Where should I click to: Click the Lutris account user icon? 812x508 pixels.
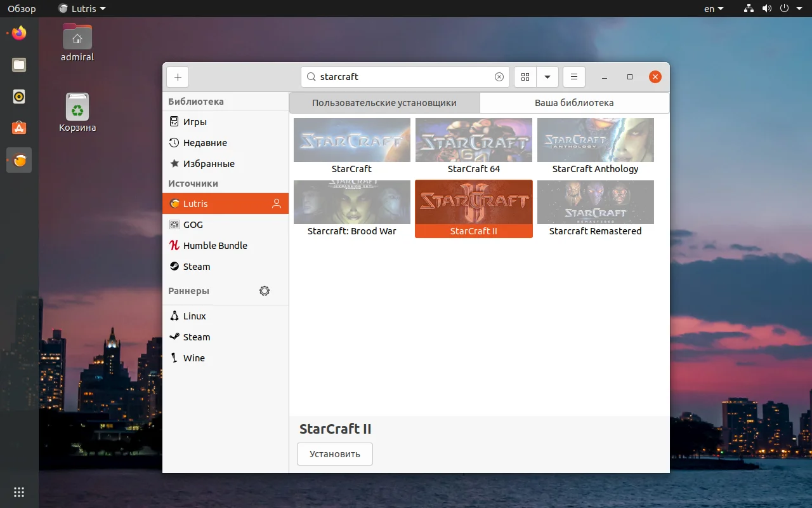click(277, 204)
